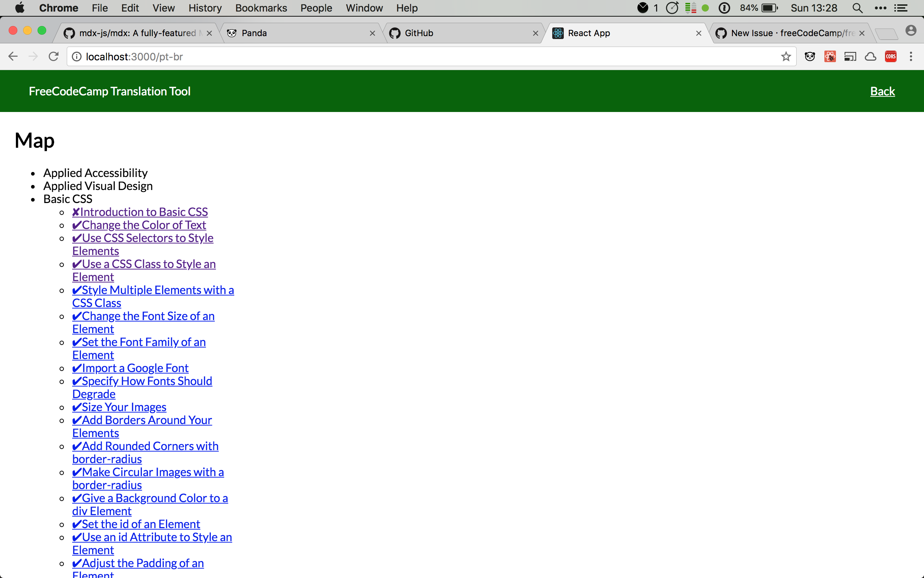Image resolution: width=924 pixels, height=578 pixels.
Task: Open Set the id of an Element
Action: point(136,524)
